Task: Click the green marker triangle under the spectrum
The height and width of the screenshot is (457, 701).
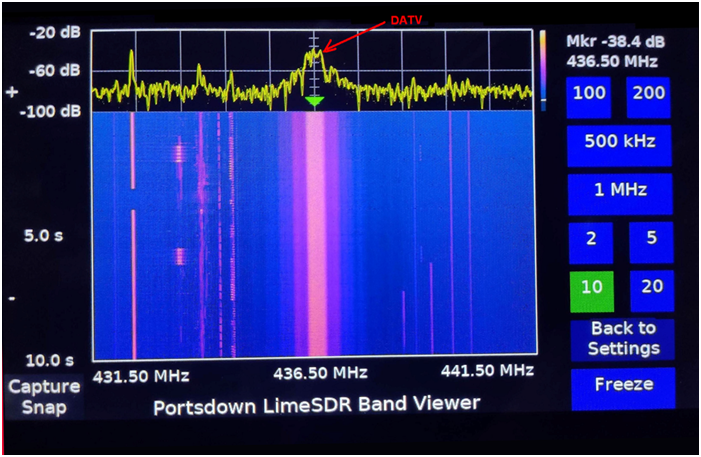Action: (315, 102)
